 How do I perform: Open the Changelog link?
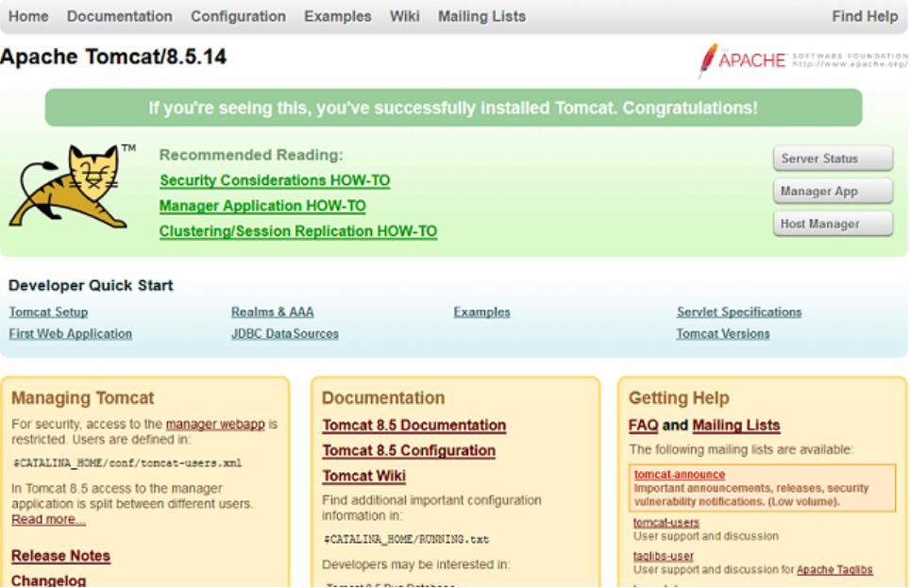[49, 580]
